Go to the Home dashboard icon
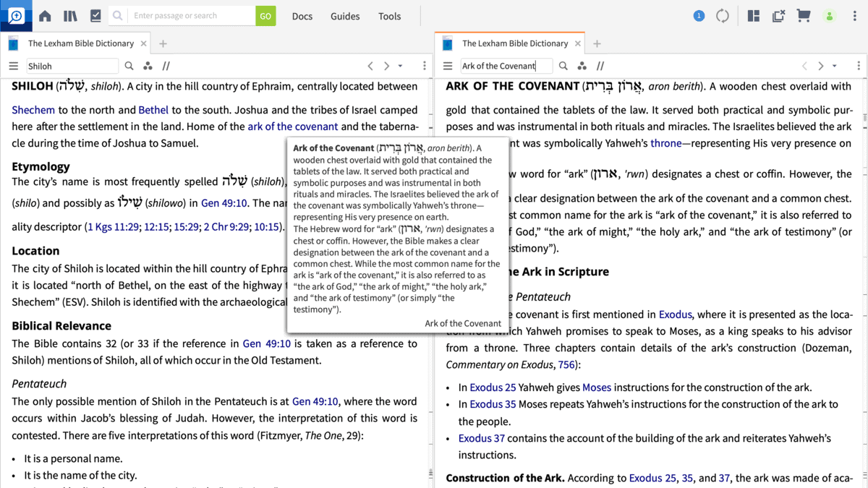 (45, 16)
